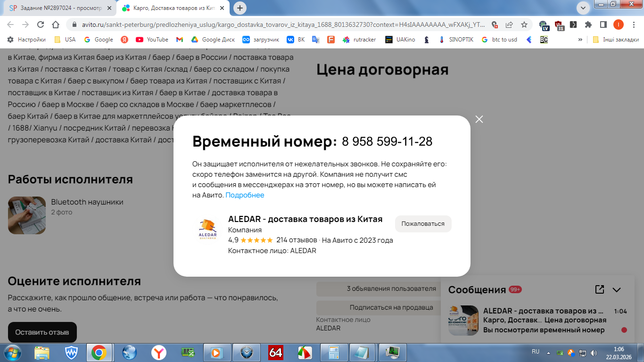This screenshot has height=362, width=644.
Task: Click the avito.ru address bar
Action: pos(282,25)
